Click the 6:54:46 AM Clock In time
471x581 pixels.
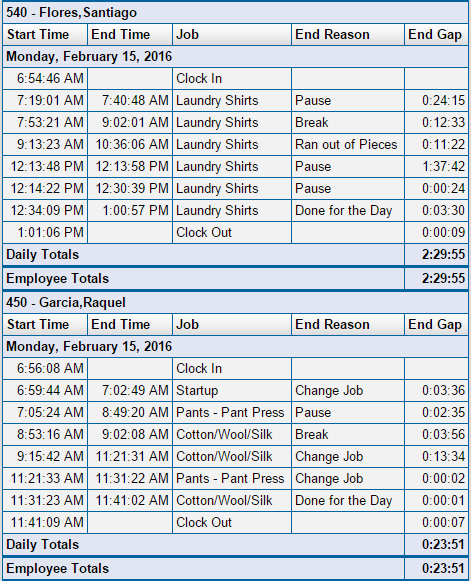click(x=45, y=79)
